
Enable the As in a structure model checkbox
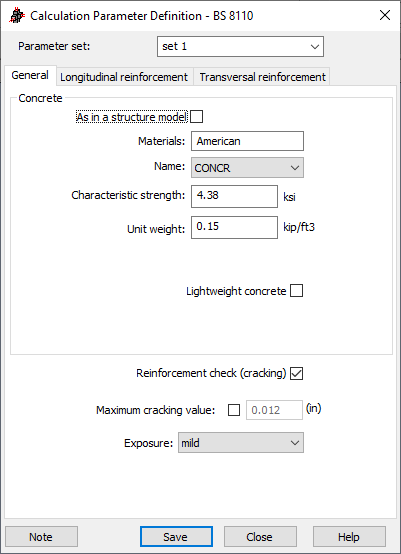196,117
